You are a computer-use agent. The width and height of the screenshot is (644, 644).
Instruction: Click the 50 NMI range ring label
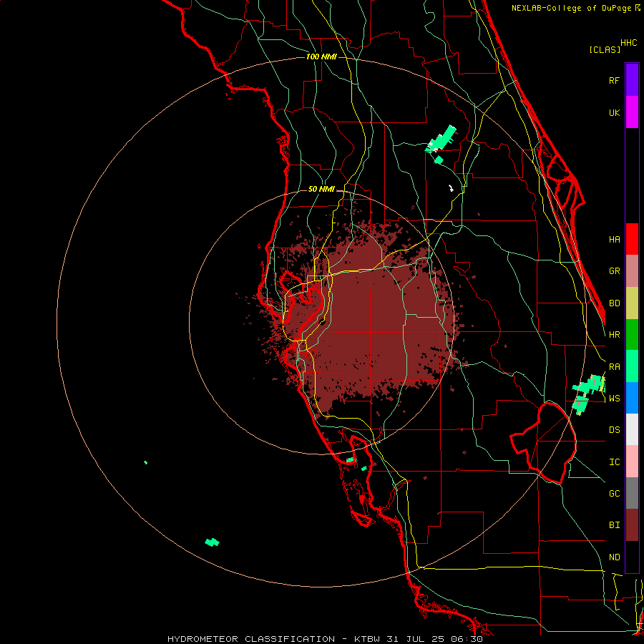coord(321,189)
